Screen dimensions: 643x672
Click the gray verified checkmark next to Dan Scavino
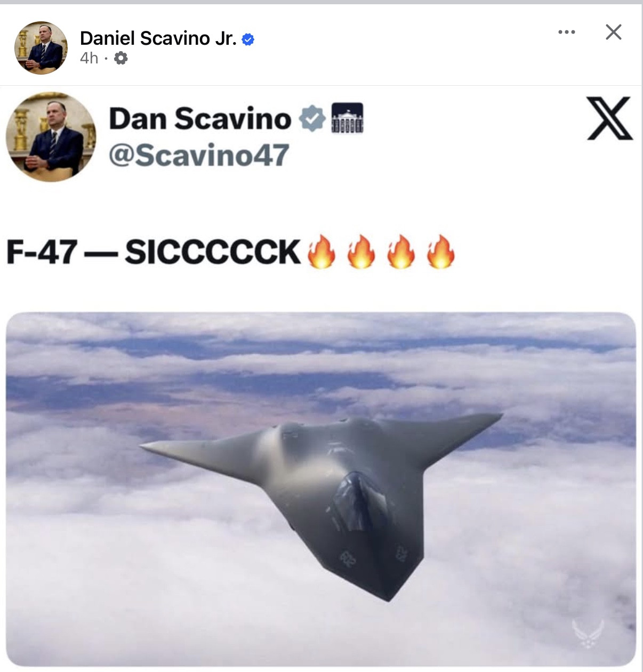[312, 118]
